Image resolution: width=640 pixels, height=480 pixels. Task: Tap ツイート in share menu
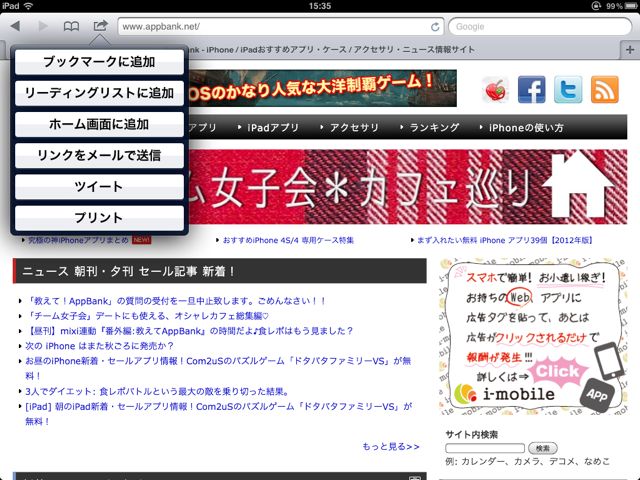[99, 187]
